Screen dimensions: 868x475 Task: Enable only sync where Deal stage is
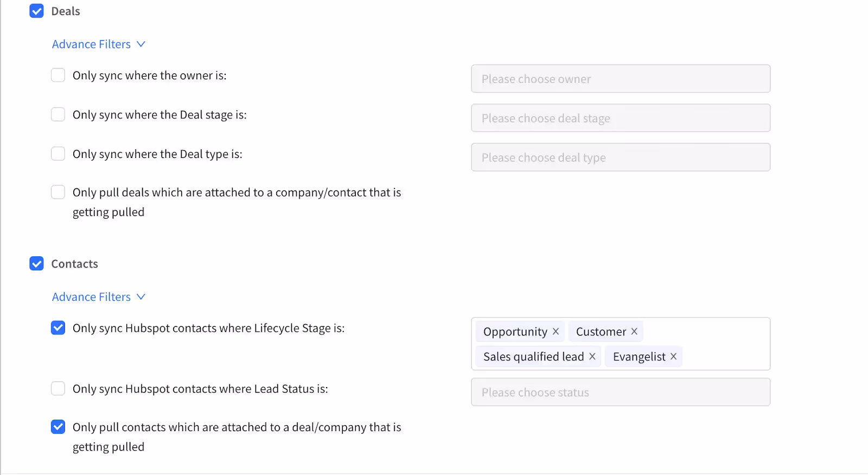click(58, 114)
